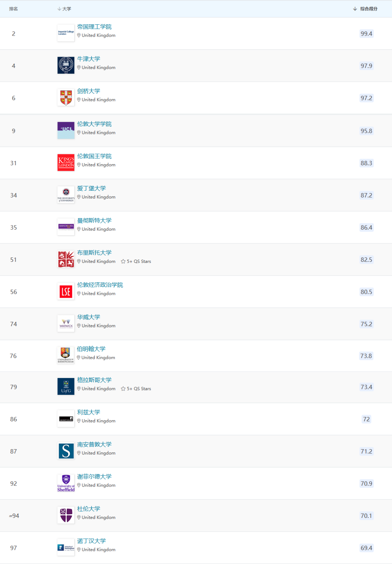Viewport: 392px width, 564px height.
Task: Click the 99.4 score badge
Action: point(366,34)
